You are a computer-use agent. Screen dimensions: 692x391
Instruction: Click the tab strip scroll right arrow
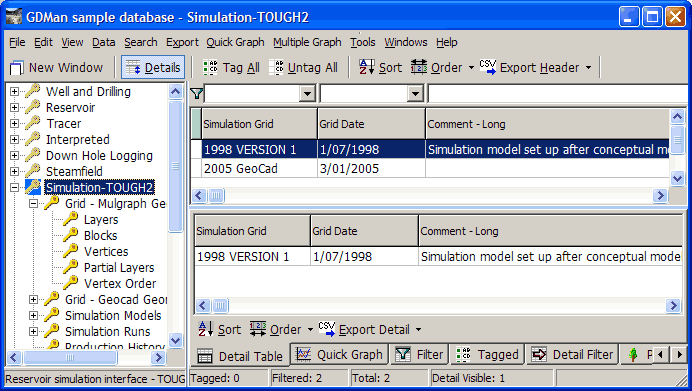coord(679,354)
